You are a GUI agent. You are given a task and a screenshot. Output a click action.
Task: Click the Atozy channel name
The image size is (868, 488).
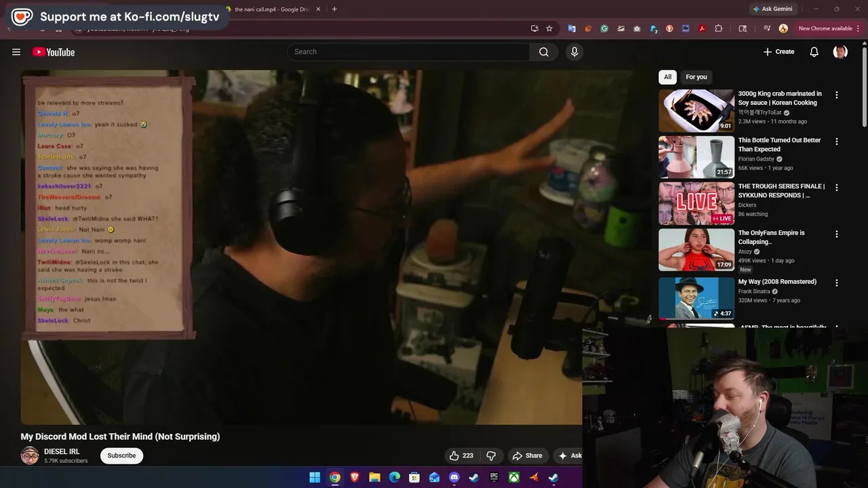(x=745, y=251)
